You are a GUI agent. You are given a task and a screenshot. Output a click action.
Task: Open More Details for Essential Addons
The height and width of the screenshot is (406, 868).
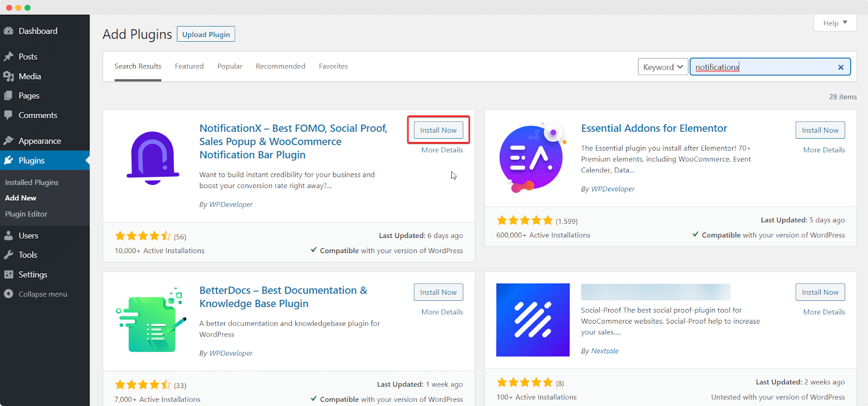824,150
